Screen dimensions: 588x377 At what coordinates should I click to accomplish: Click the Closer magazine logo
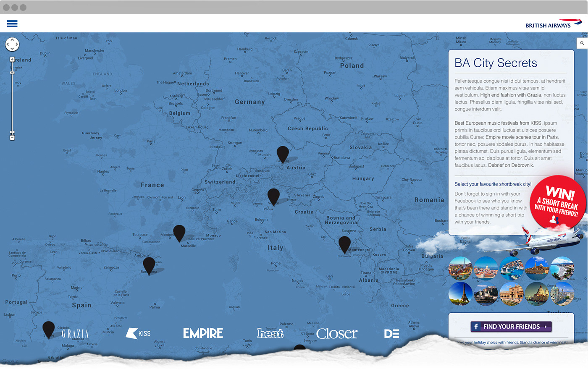click(x=337, y=334)
